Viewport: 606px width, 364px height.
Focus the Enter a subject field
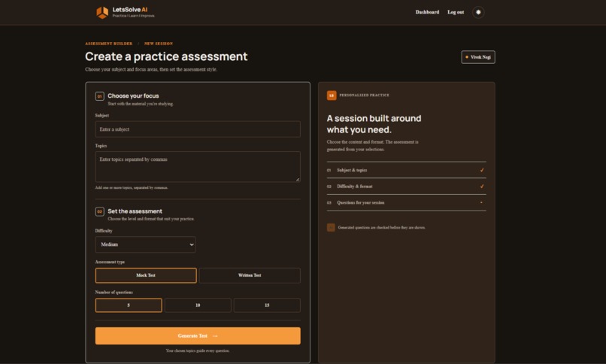coord(198,129)
